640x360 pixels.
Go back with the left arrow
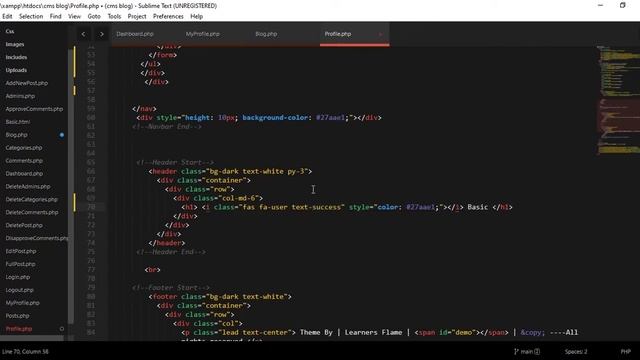click(83, 34)
